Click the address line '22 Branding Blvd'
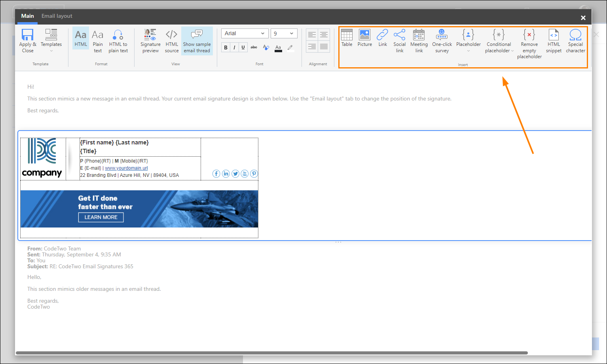The height and width of the screenshot is (364, 607). [x=129, y=175]
